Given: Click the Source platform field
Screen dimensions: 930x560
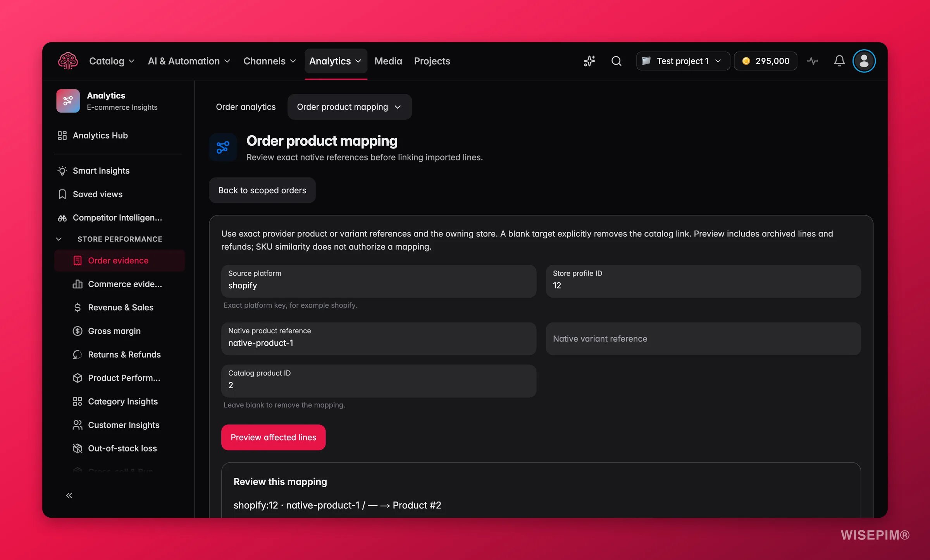Looking at the screenshot, I should 379,281.
